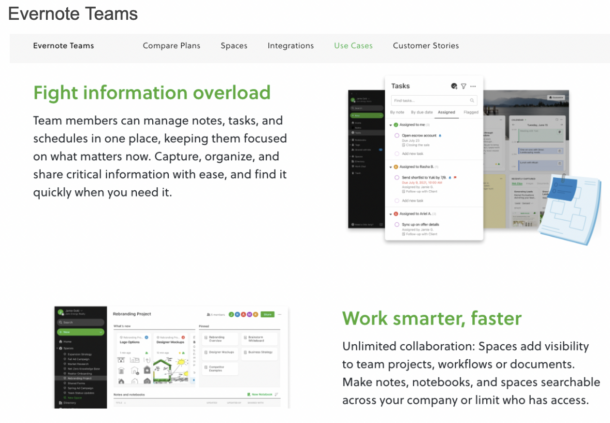Open the Compare Plans nav item
This screenshot has width=610, height=423.
coord(171,46)
